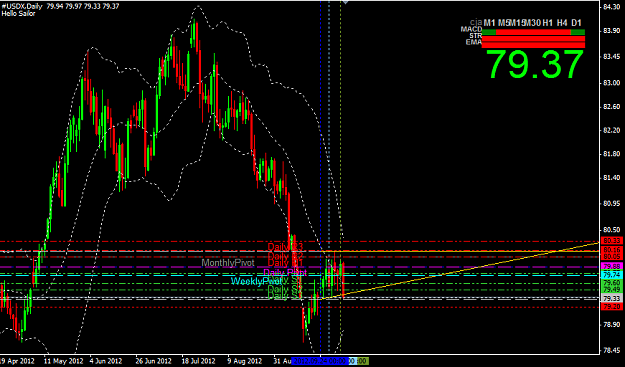625x367 pixels.
Task: Click the 84.30 price scale value
Action: point(611,7)
